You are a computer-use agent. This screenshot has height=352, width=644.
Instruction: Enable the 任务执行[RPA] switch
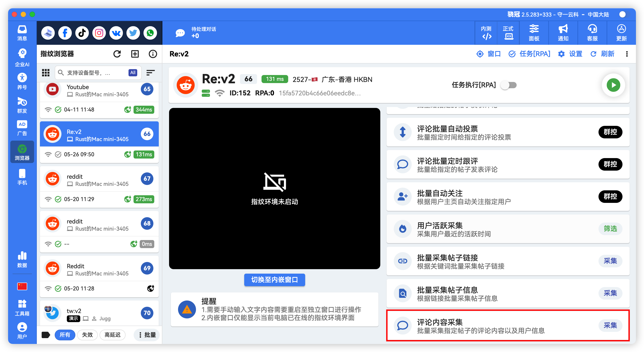[x=509, y=85]
